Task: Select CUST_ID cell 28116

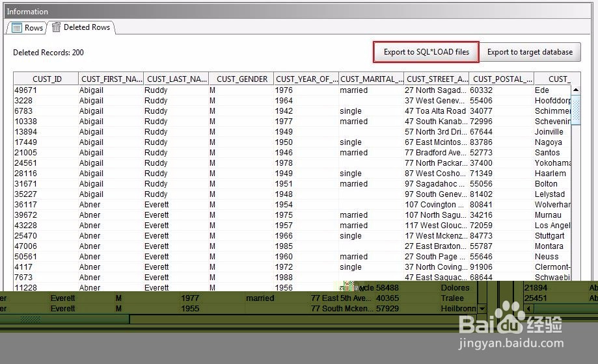Action: tap(46, 174)
